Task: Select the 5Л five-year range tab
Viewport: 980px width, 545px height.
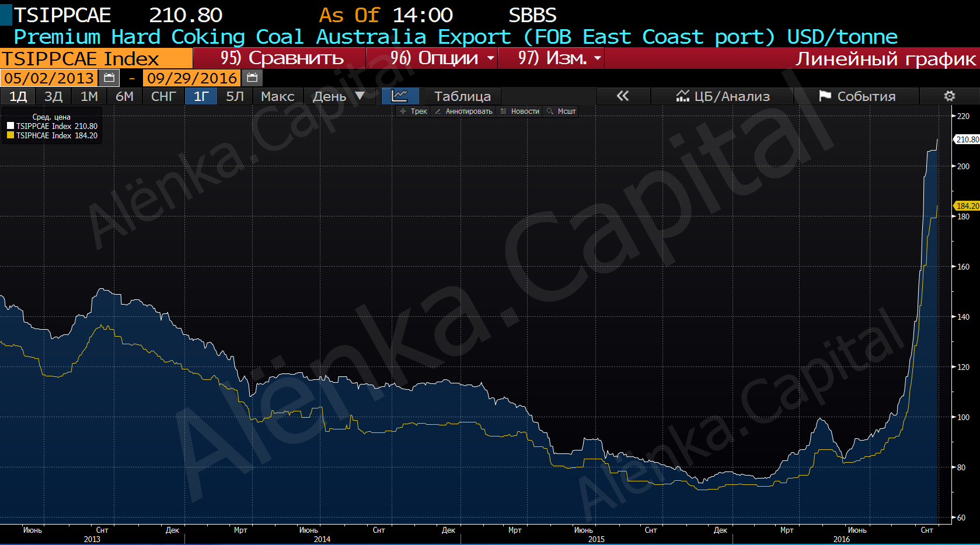Action: (235, 96)
